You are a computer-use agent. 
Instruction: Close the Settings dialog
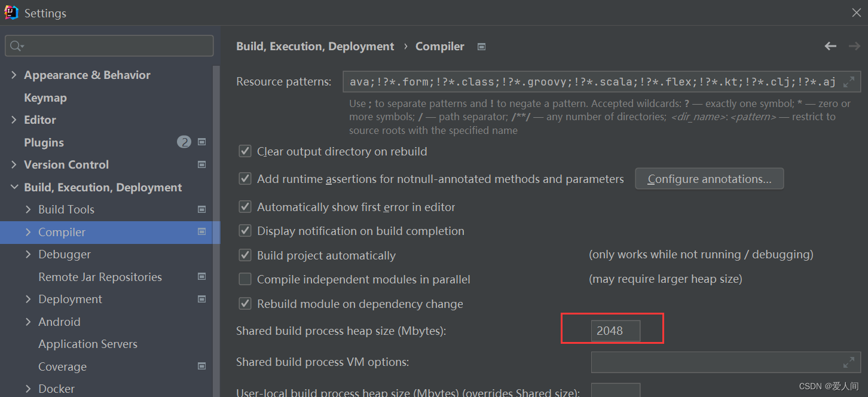(x=857, y=13)
